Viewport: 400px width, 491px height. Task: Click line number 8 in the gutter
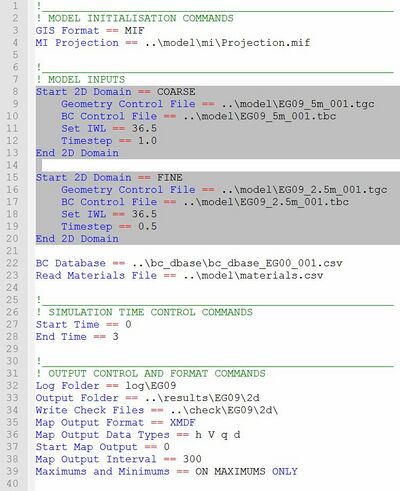15,92
